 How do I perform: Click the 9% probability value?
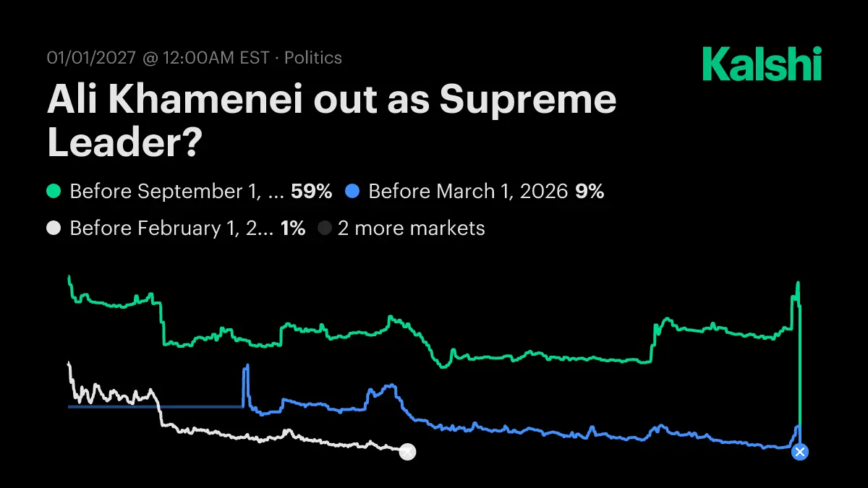pos(590,192)
